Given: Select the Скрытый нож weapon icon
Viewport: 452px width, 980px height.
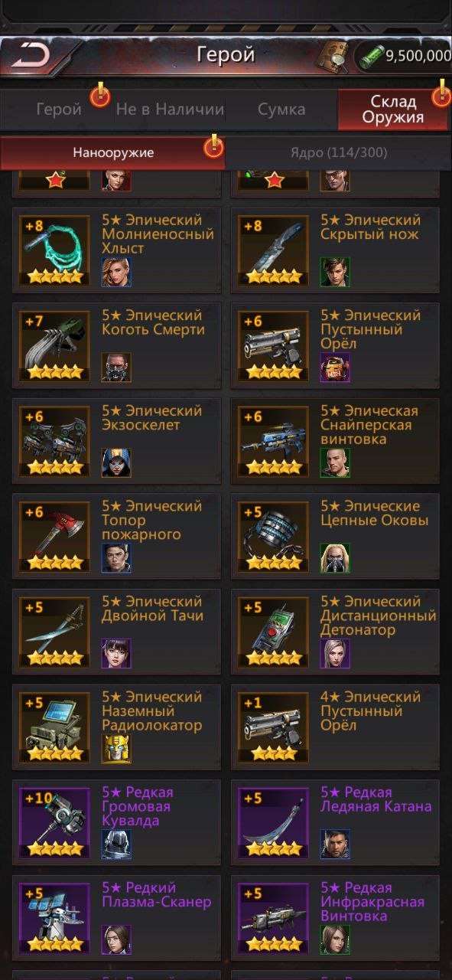Looking at the screenshot, I should pos(274,250).
